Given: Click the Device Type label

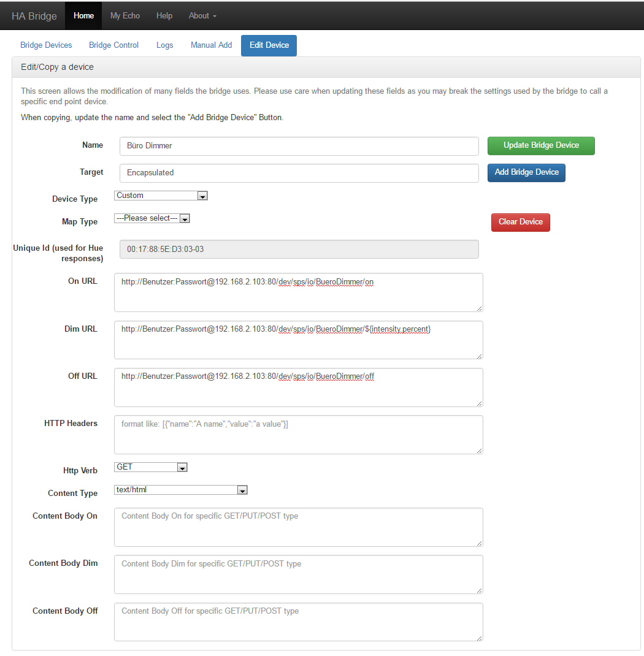Looking at the screenshot, I should (74, 199).
